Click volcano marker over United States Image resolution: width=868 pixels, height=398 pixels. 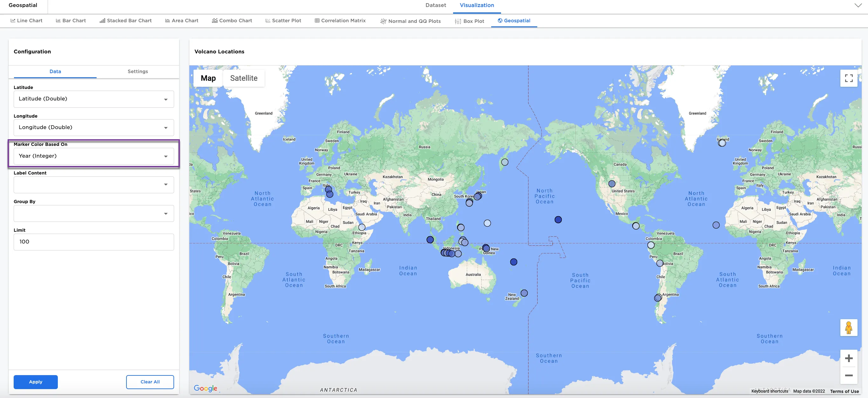(612, 184)
